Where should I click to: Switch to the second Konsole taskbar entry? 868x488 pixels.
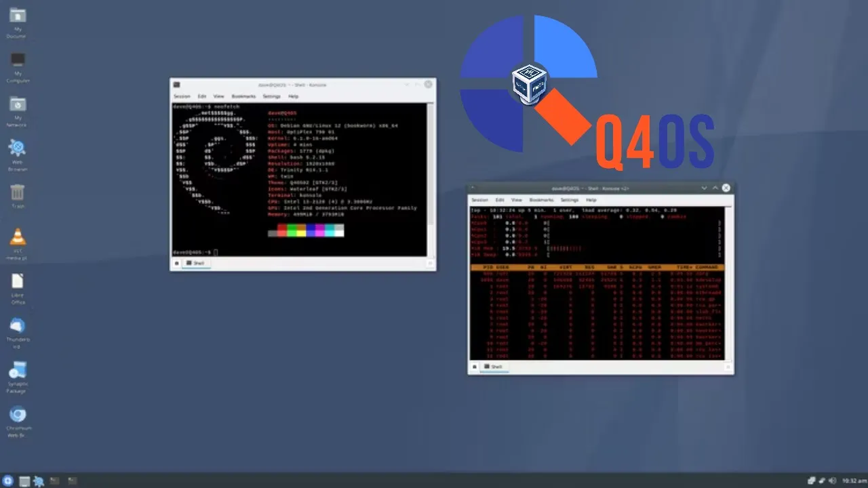click(72, 481)
